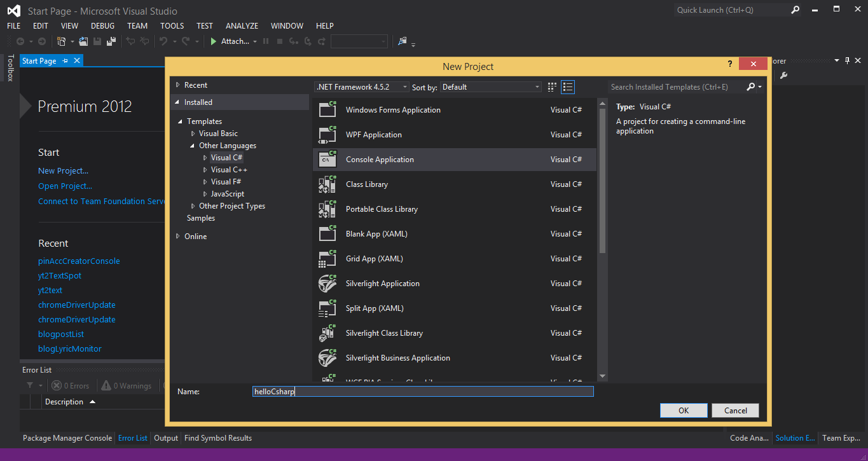The height and width of the screenshot is (461, 868).
Task: Click the Class Library template icon
Action: 327,184
